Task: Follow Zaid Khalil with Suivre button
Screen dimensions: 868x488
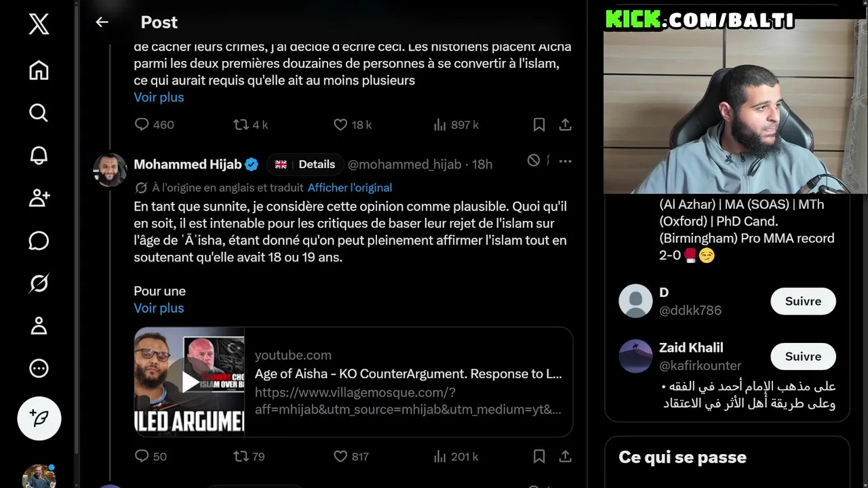Action: pyautogui.click(x=803, y=357)
